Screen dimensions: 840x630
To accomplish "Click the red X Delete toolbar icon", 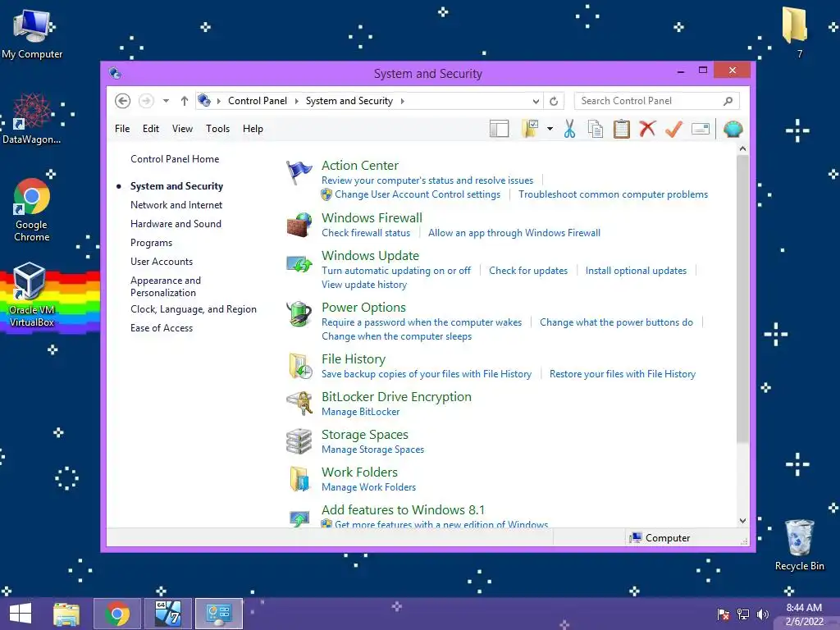I will point(648,129).
